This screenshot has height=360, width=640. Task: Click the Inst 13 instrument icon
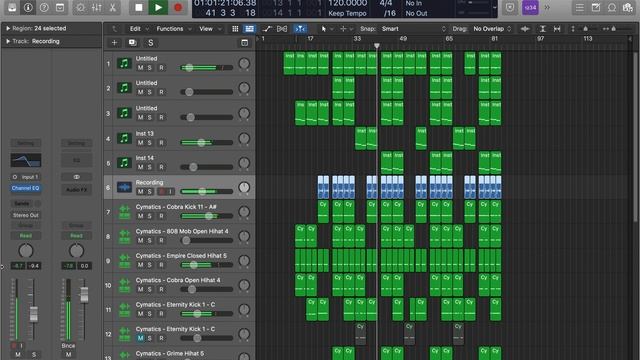pyautogui.click(x=124, y=138)
